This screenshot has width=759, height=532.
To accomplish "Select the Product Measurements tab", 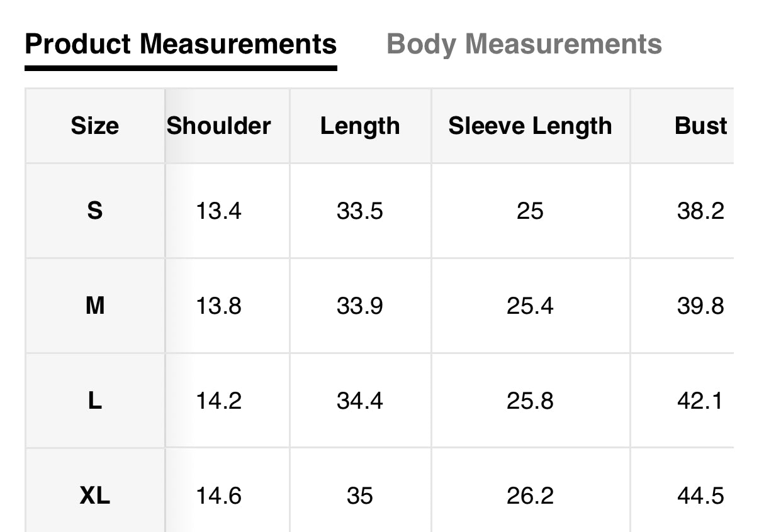I will pos(181,45).
